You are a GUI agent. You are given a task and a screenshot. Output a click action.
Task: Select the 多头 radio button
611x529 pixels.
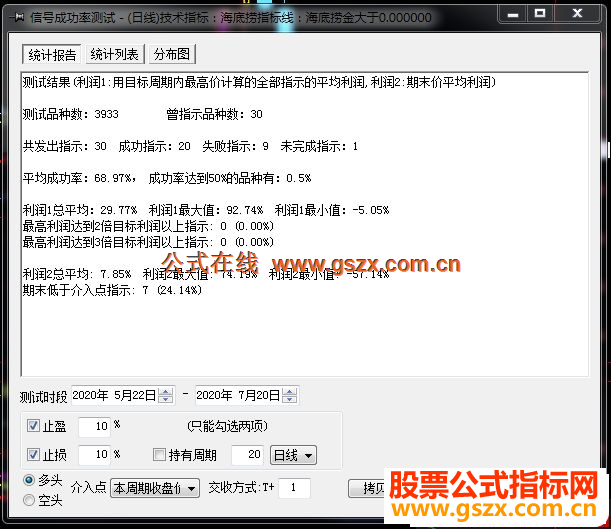pyautogui.click(x=29, y=480)
